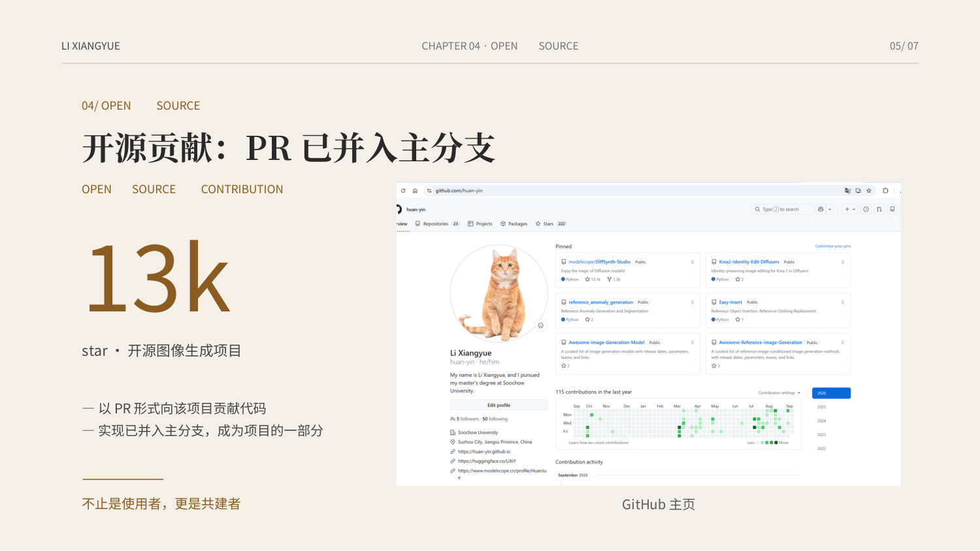
Task: Open the GitHub issues icon in the header
Action: [x=866, y=210]
